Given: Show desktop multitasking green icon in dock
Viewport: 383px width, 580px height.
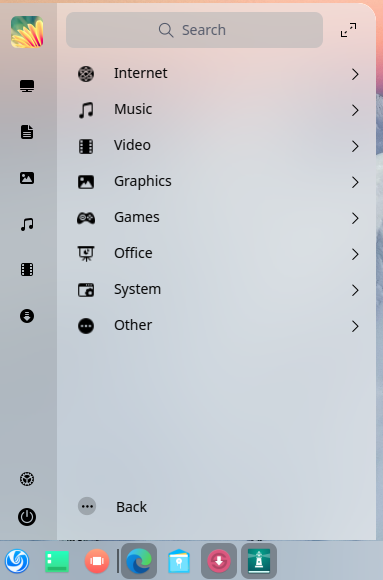Looking at the screenshot, I should 57,561.
